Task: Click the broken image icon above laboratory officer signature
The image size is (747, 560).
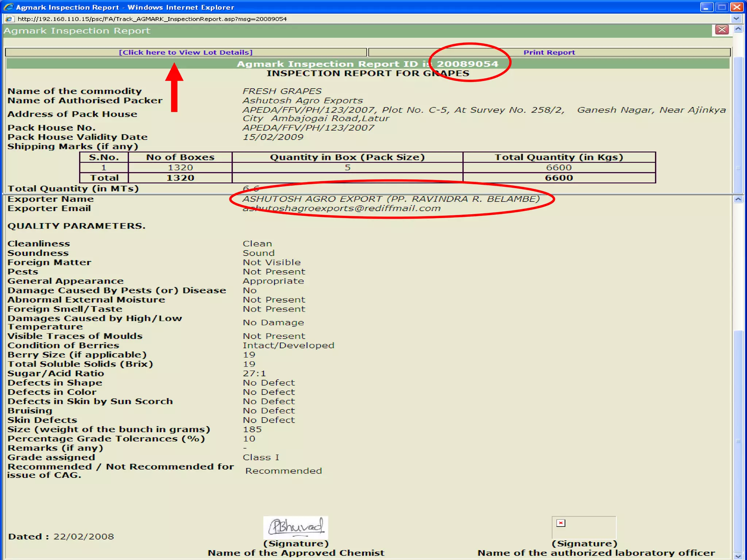Action: click(x=561, y=523)
